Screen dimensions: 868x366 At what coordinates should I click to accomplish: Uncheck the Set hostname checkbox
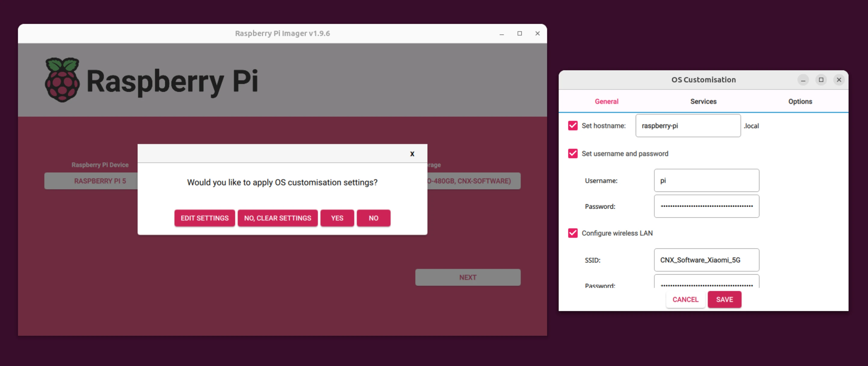[573, 126]
